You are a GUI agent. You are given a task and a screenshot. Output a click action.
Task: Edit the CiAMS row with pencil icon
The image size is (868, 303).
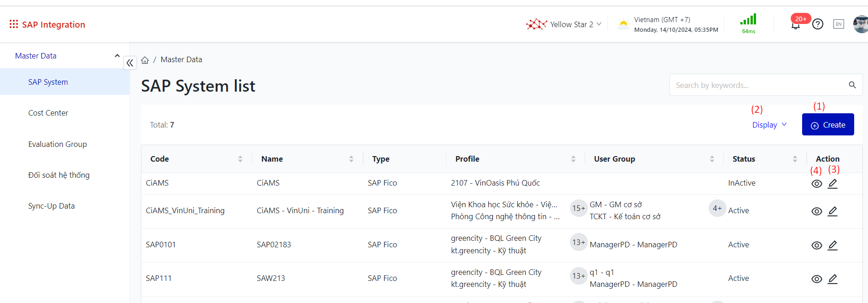pyautogui.click(x=832, y=184)
